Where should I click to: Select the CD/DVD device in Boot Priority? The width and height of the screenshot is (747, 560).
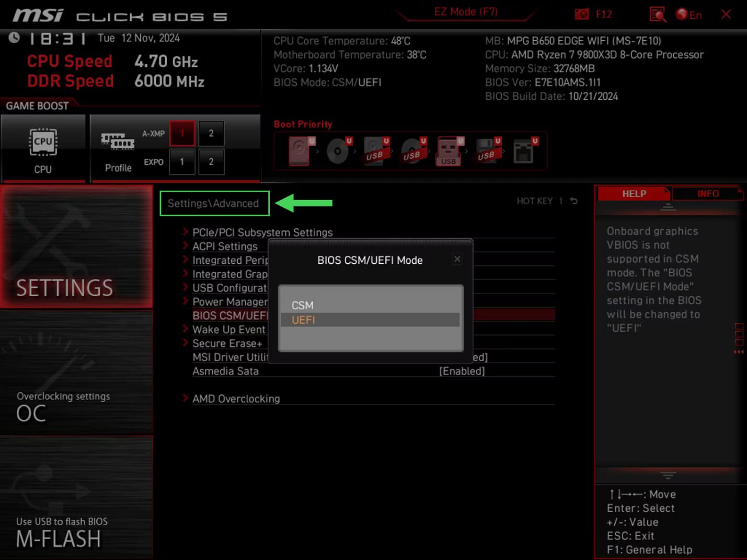pos(337,151)
